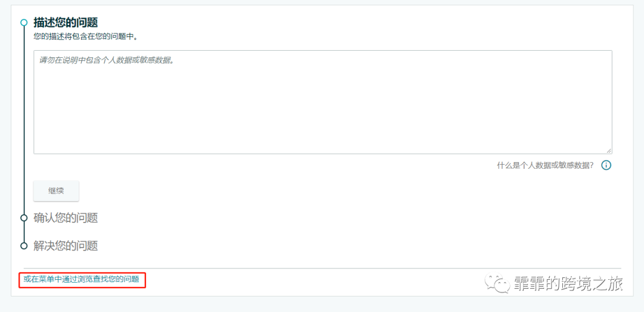Open the 或在菜单中通过浏览查找您的问题 link
The width and height of the screenshot is (644, 312).
[x=81, y=280]
